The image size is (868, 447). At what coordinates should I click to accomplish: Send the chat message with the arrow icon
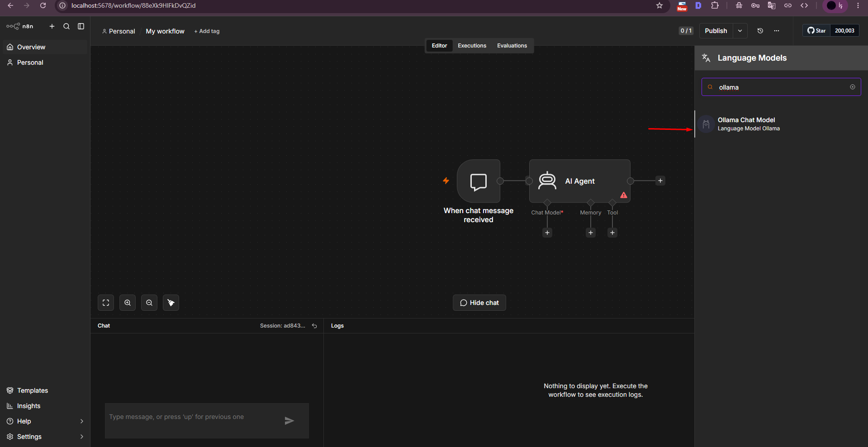pyautogui.click(x=289, y=421)
